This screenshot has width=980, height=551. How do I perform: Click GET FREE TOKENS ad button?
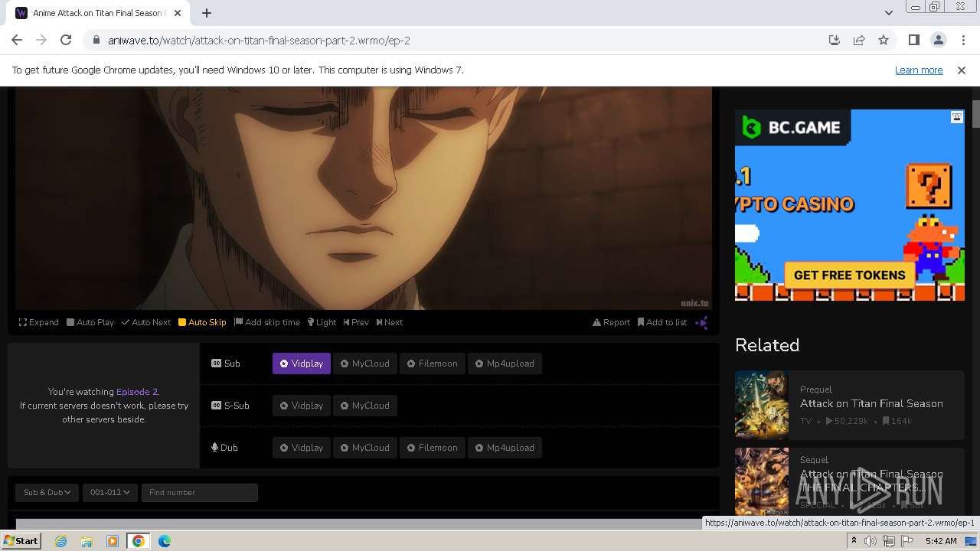(x=849, y=275)
